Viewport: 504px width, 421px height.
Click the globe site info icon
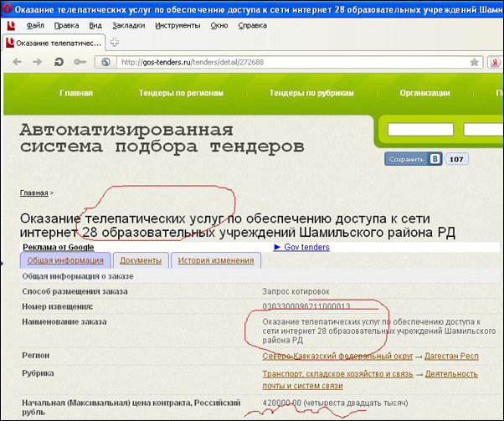click(105, 62)
